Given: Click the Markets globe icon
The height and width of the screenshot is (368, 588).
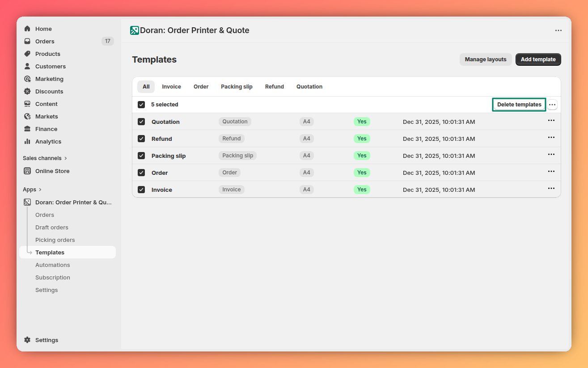Looking at the screenshot, I should coord(27,116).
